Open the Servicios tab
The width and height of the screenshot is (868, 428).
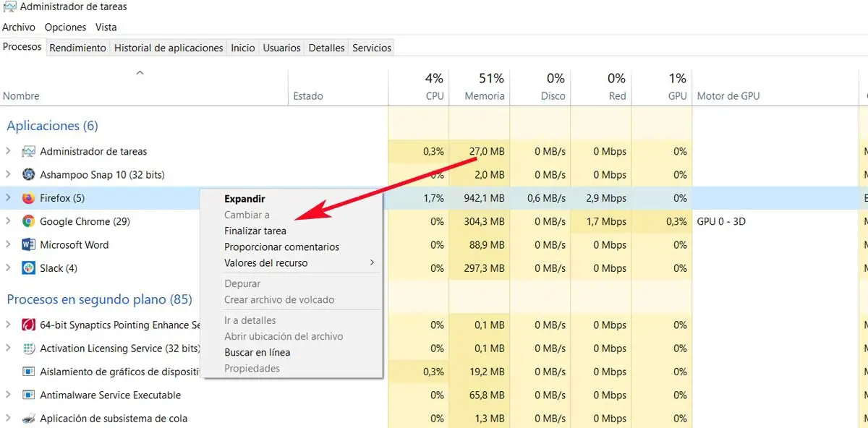(372, 48)
